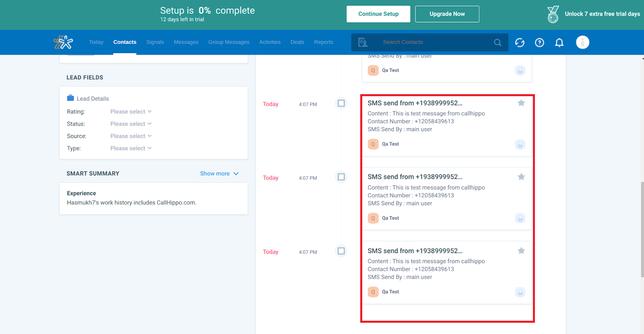This screenshot has width=644, height=334.
Task: Star the second 4:07 PM SMS card
Action: click(521, 177)
